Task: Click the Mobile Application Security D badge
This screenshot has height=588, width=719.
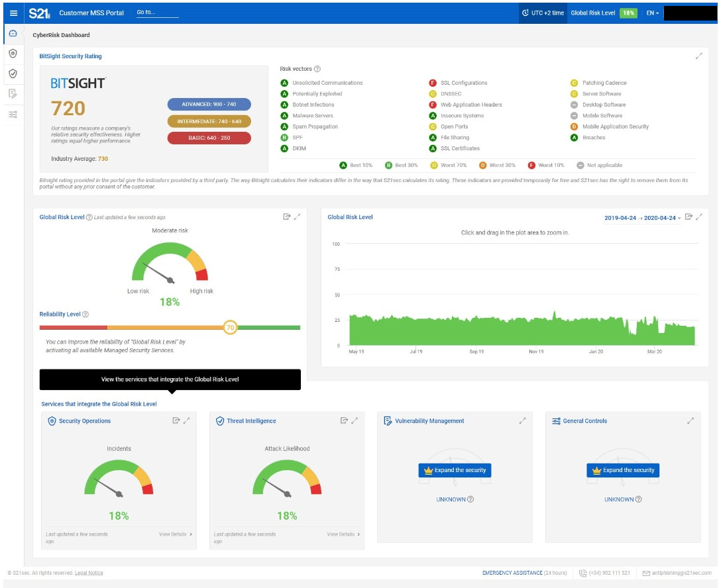Action: click(574, 126)
